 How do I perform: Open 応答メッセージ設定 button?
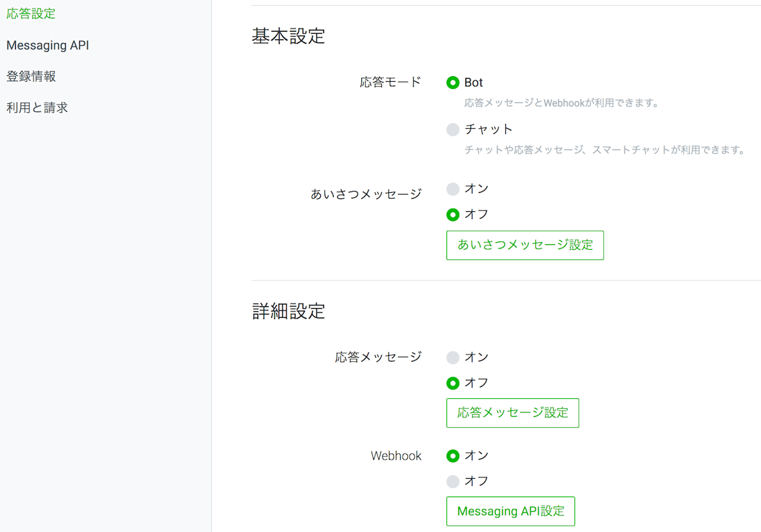(512, 413)
